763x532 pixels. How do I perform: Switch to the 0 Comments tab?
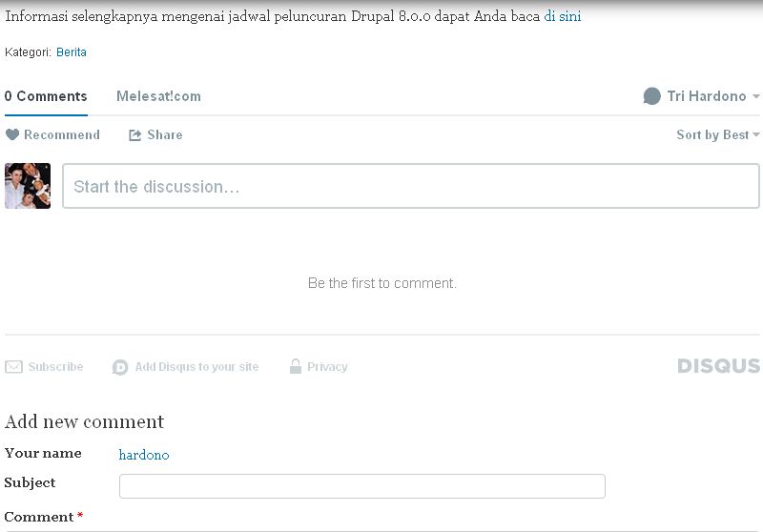coord(46,96)
